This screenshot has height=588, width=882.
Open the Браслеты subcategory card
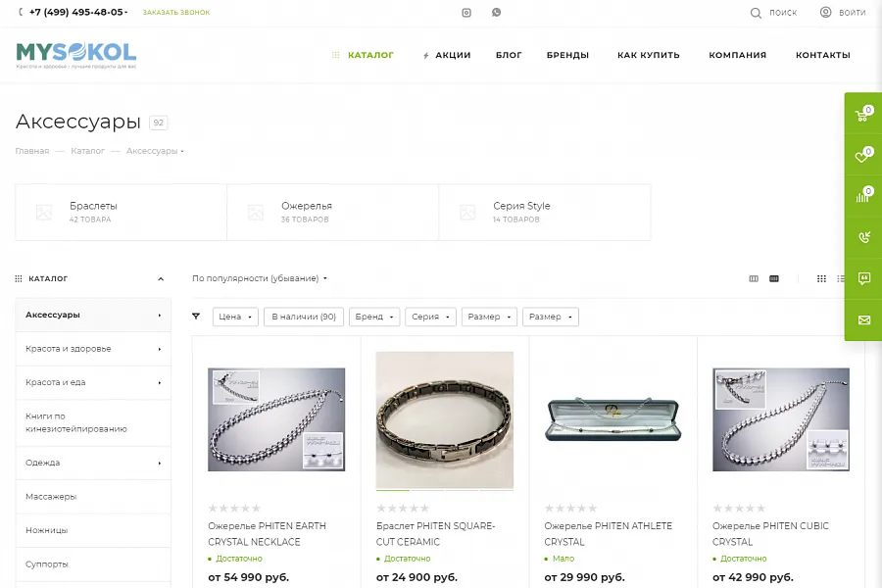point(121,212)
